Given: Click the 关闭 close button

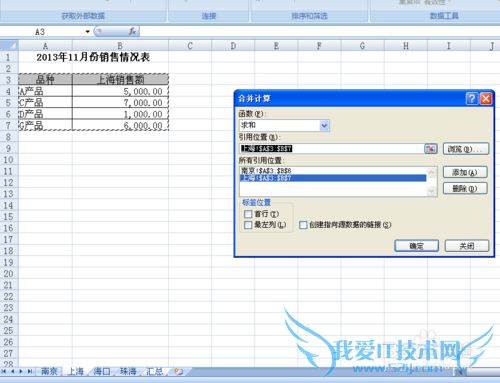Looking at the screenshot, I should click(x=467, y=246).
